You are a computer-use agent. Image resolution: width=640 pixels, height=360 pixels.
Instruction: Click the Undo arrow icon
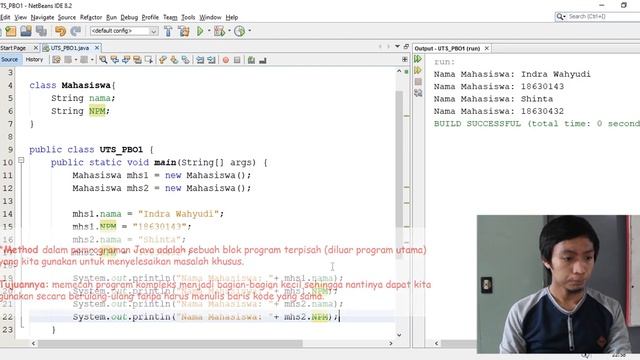[x=60, y=31]
